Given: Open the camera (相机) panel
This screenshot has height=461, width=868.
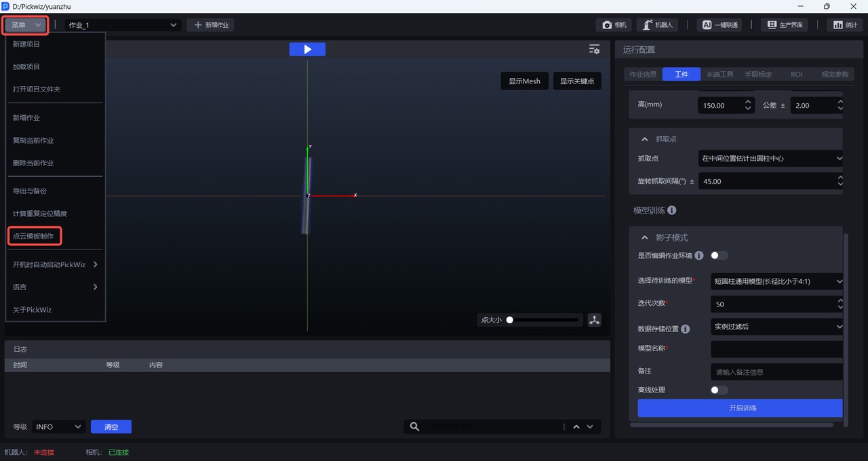Looking at the screenshot, I should tap(614, 25).
